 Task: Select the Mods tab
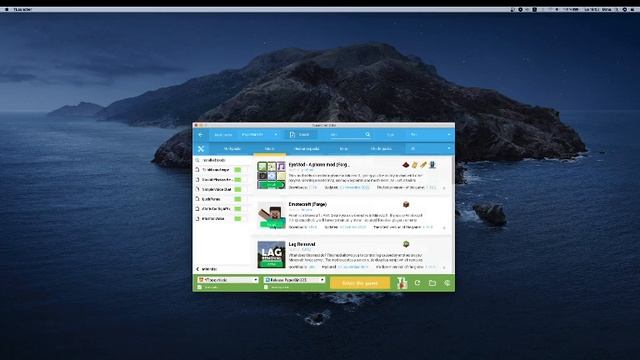pyautogui.click(x=269, y=149)
